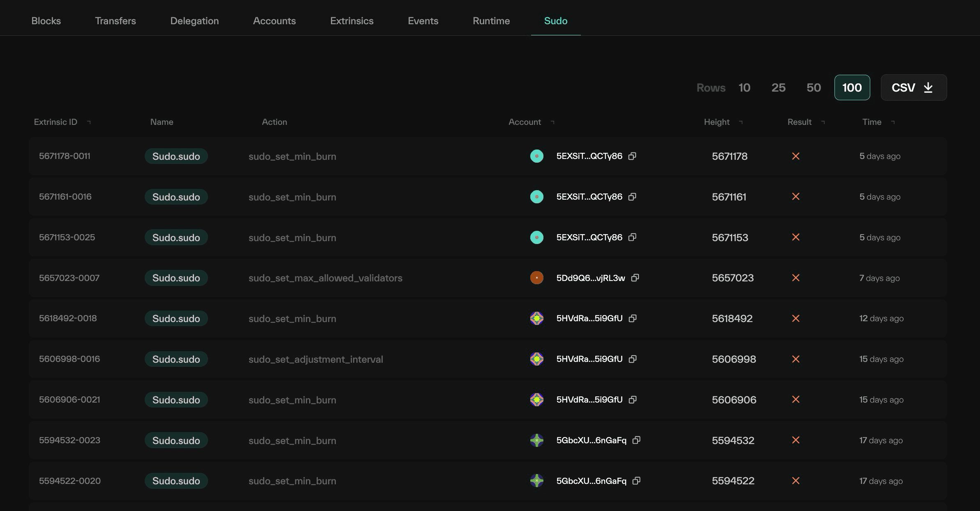Screen dimensions: 980x511
Task: Click sudo_set_max_allowed_validators action
Action: [x=325, y=278]
